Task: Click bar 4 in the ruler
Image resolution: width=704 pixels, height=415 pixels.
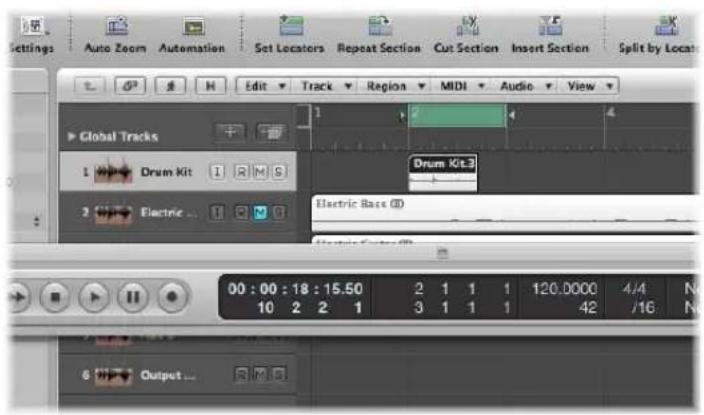Action: [610, 112]
